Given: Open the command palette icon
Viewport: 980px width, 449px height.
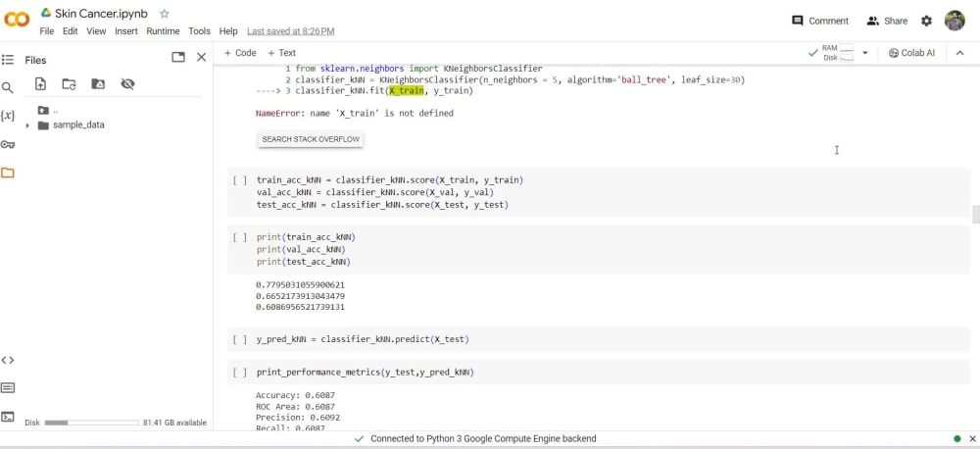Looking at the screenshot, I should coord(8,387).
